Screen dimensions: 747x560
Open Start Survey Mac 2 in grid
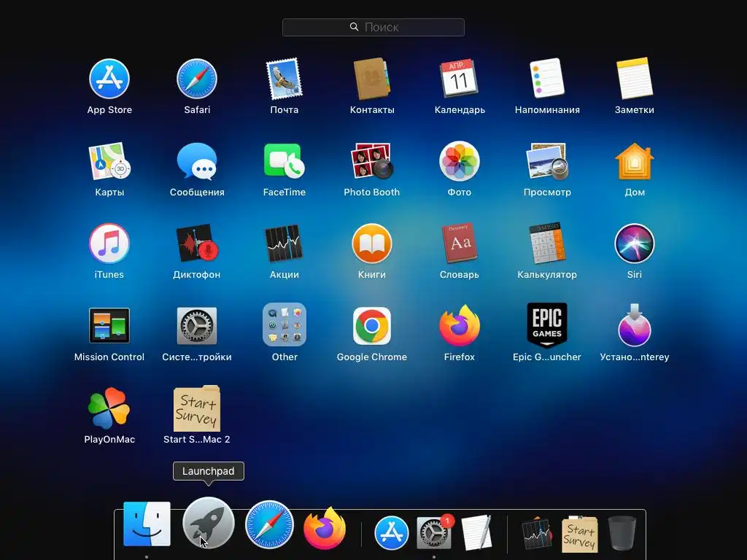197,408
